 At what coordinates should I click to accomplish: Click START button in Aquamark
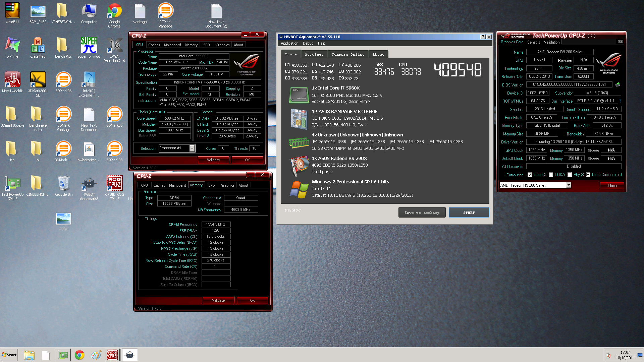[x=469, y=213]
